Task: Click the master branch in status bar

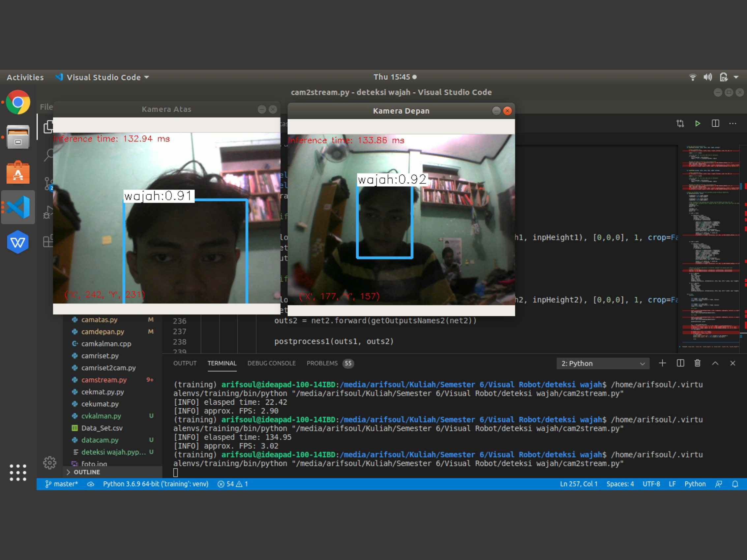Action: coord(62,484)
